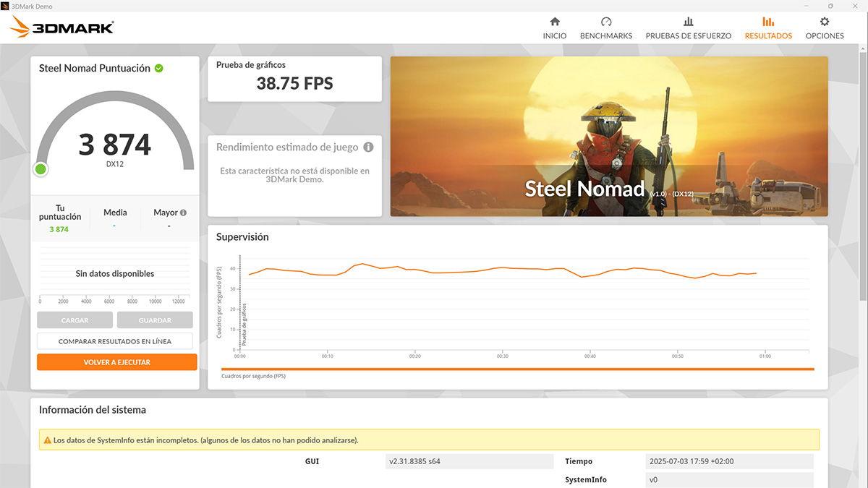The height and width of the screenshot is (488, 868).
Task: Click the orange FPS line in the Supervisión chart
Action: click(503, 269)
